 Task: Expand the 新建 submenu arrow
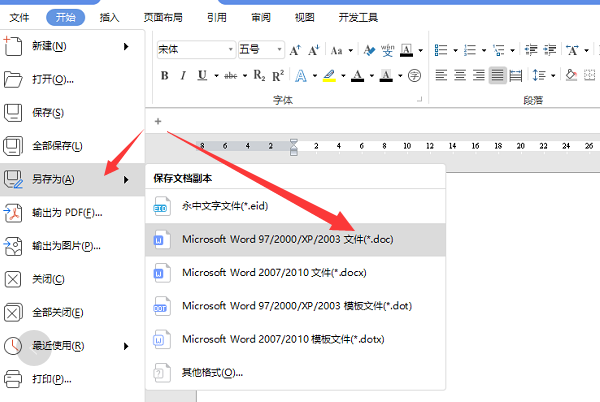point(126,45)
